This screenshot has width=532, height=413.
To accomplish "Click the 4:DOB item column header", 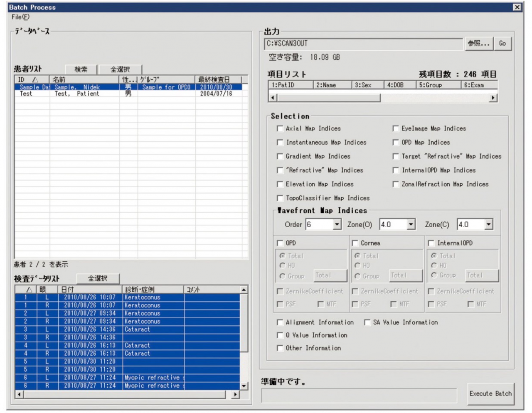I will point(400,85).
